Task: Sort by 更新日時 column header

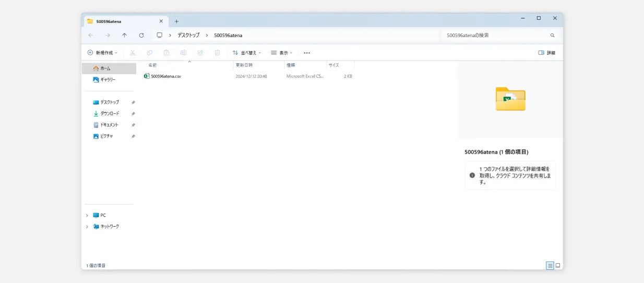Action: click(244, 65)
